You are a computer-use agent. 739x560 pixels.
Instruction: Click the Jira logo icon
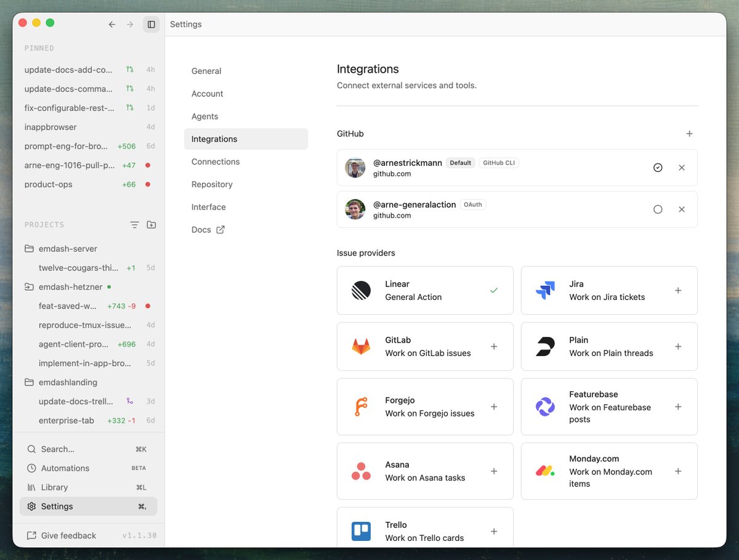[545, 290]
